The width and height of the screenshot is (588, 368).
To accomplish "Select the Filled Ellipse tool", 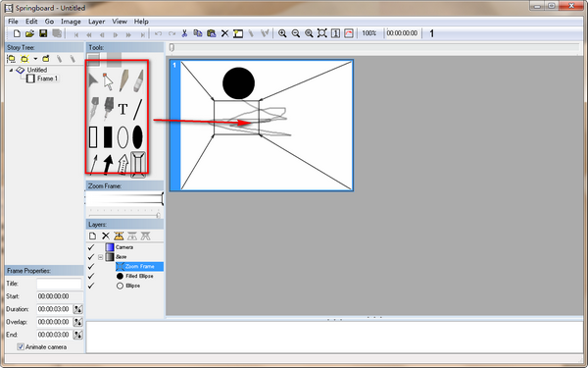I will click(137, 137).
